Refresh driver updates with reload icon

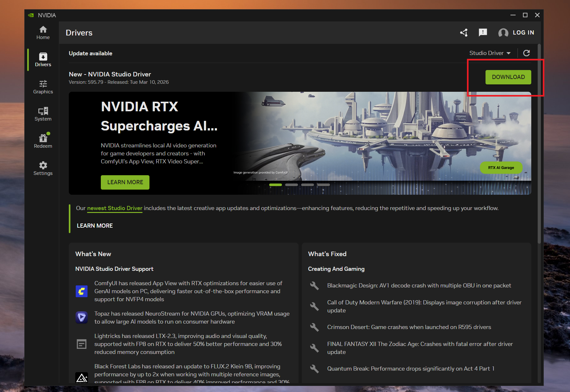(526, 53)
